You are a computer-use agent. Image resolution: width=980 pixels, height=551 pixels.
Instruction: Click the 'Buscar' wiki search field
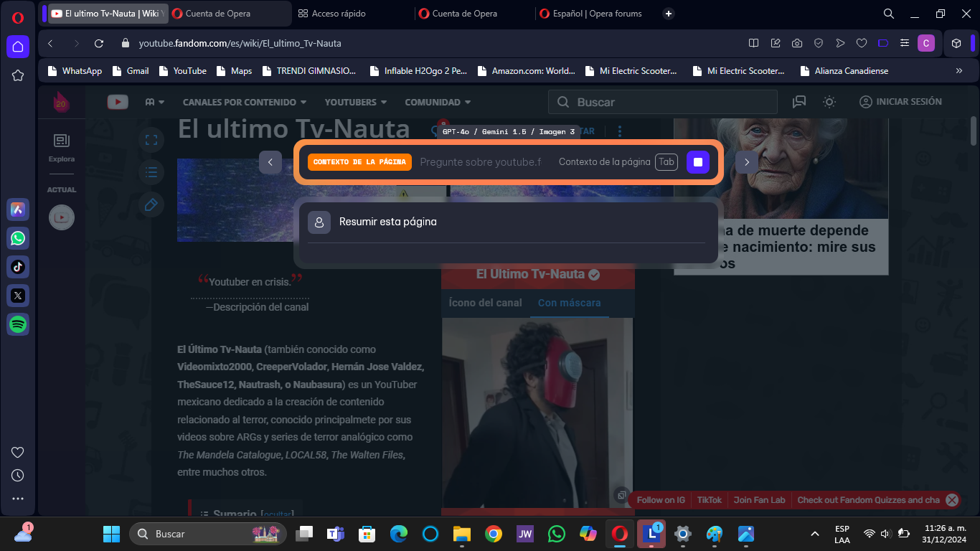[663, 102]
